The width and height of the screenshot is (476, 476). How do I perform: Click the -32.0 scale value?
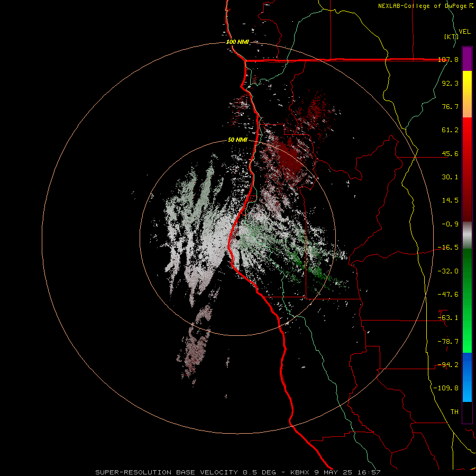coord(448,271)
